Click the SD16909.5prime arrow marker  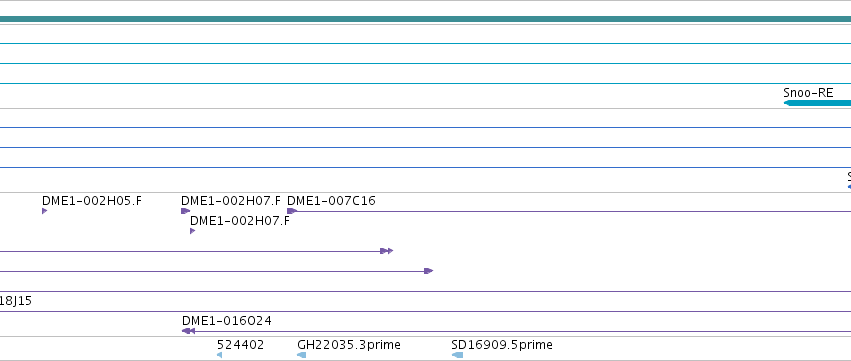click(457, 355)
